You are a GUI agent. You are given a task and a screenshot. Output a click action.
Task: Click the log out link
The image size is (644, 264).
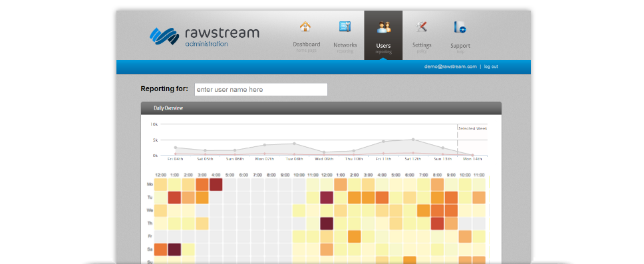[491, 66]
